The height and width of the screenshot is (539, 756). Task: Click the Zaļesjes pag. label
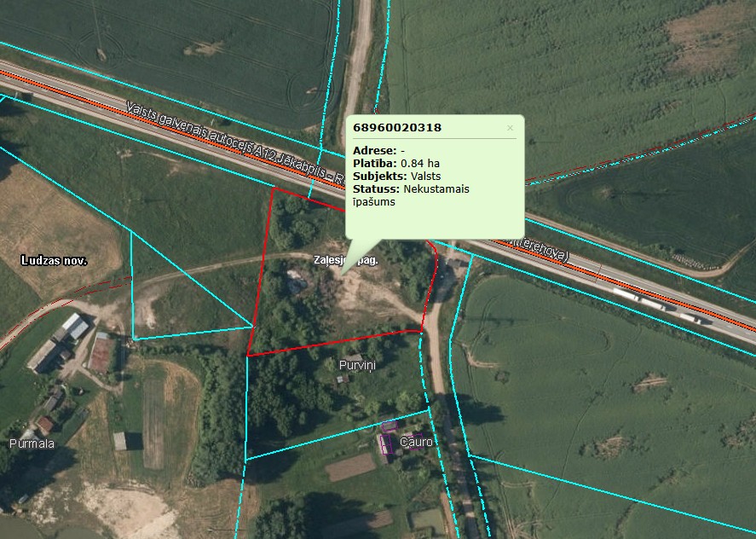(346, 260)
